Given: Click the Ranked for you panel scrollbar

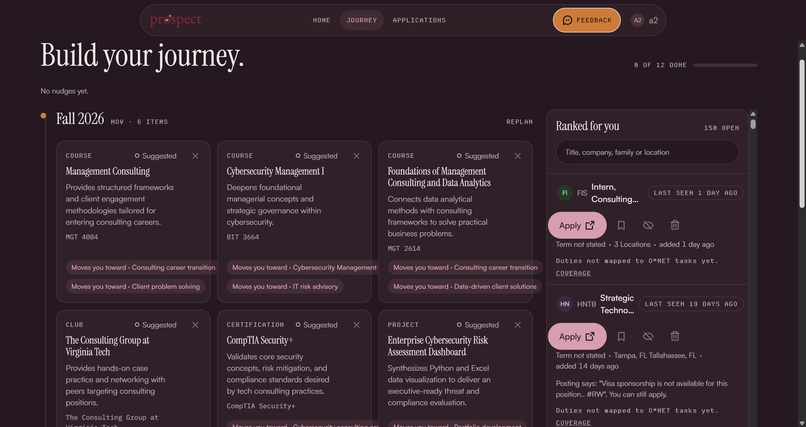Looking at the screenshot, I should point(753,124).
